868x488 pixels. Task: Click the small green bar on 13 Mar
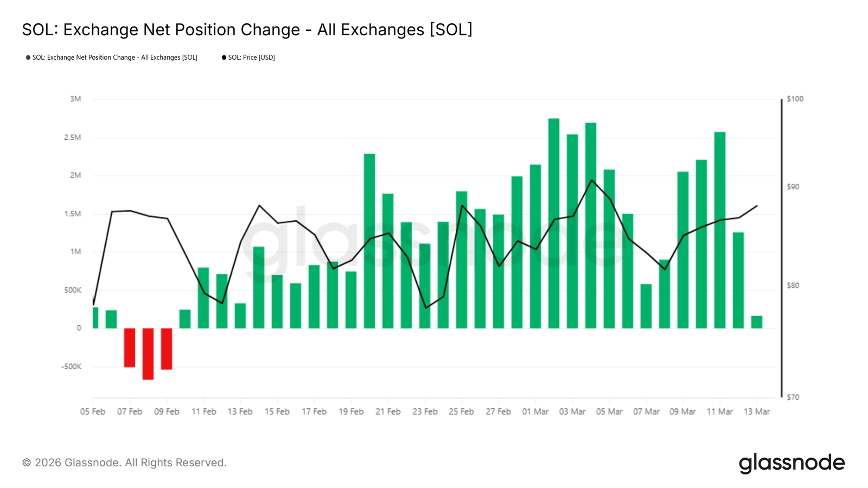click(757, 322)
